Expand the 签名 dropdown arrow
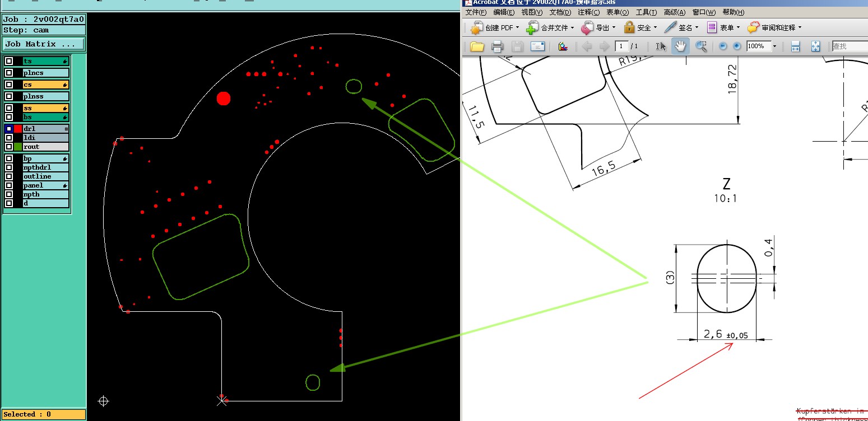The image size is (868, 421). pyautogui.click(x=697, y=27)
